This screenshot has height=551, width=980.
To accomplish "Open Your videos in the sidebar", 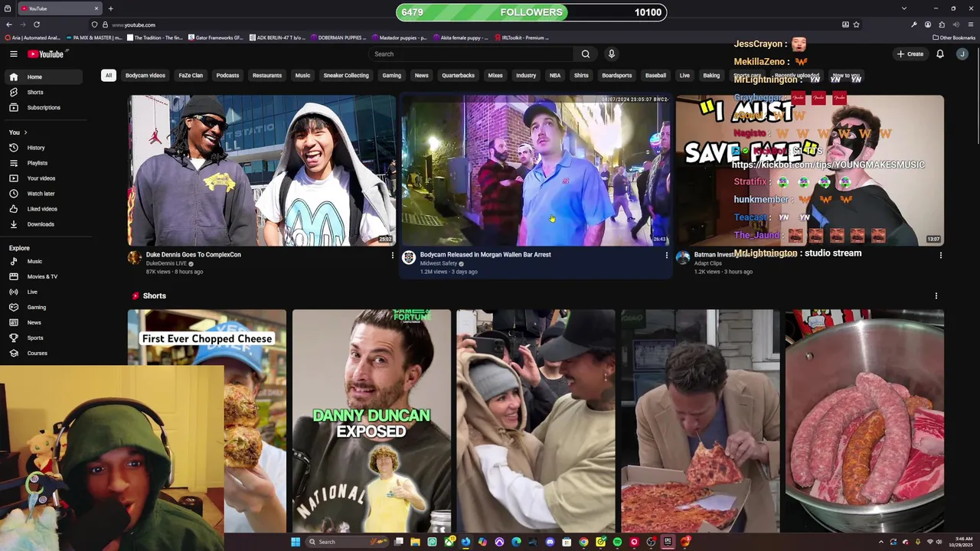I will click(x=41, y=178).
